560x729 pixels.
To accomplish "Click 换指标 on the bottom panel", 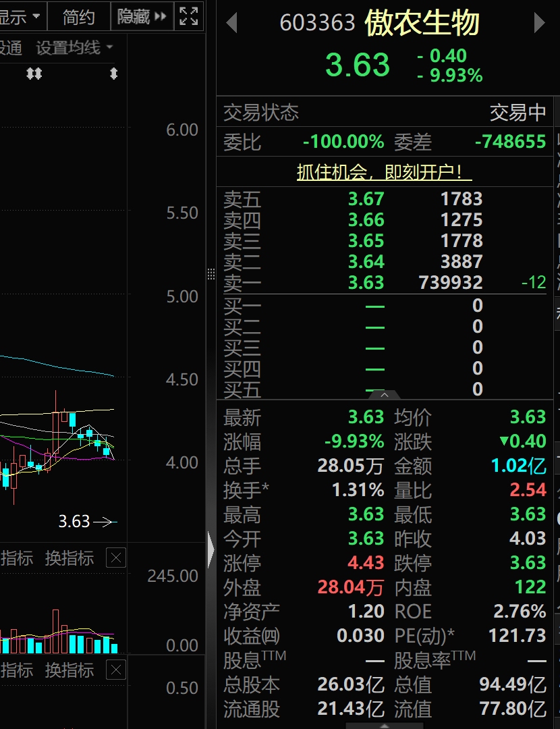I will pyautogui.click(x=69, y=670).
